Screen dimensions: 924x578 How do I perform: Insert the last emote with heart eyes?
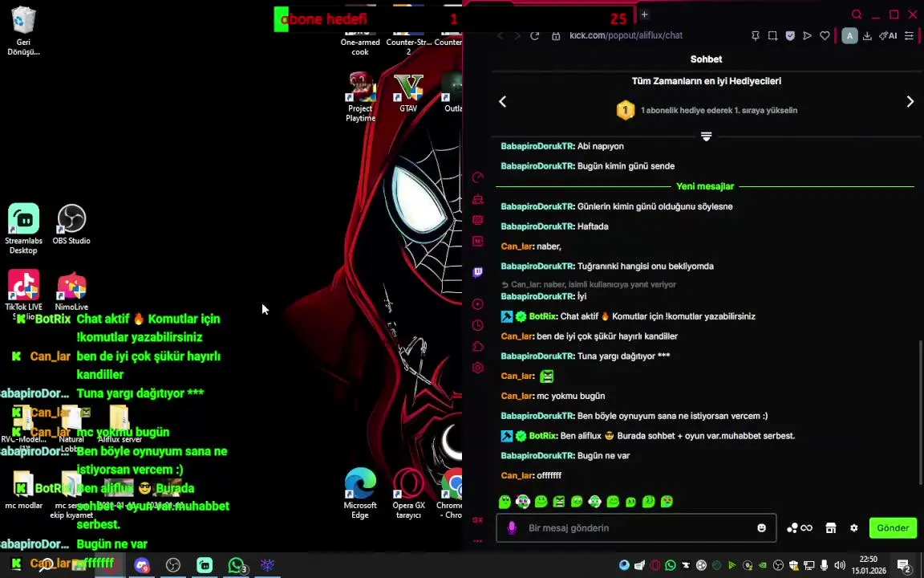click(x=667, y=501)
